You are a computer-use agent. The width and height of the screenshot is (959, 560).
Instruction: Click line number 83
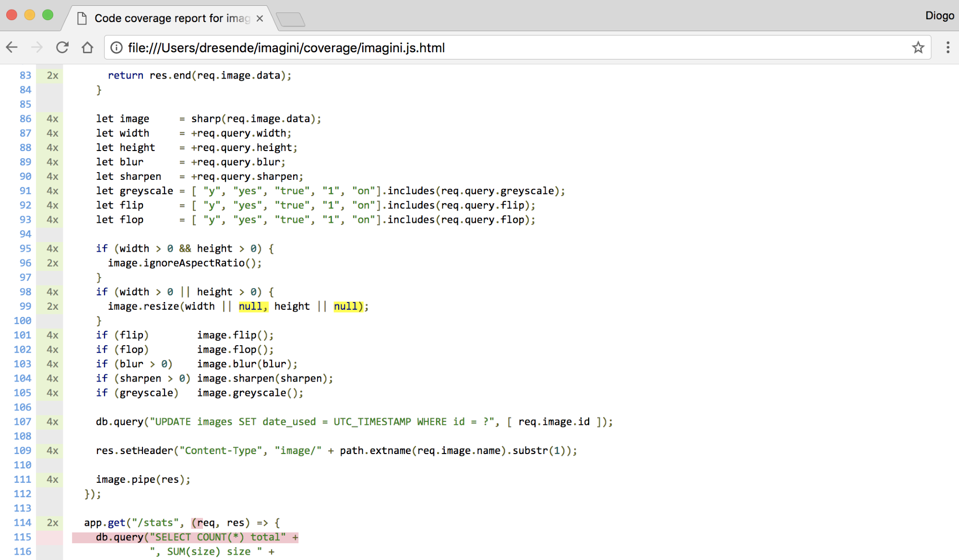click(x=25, y=75)
